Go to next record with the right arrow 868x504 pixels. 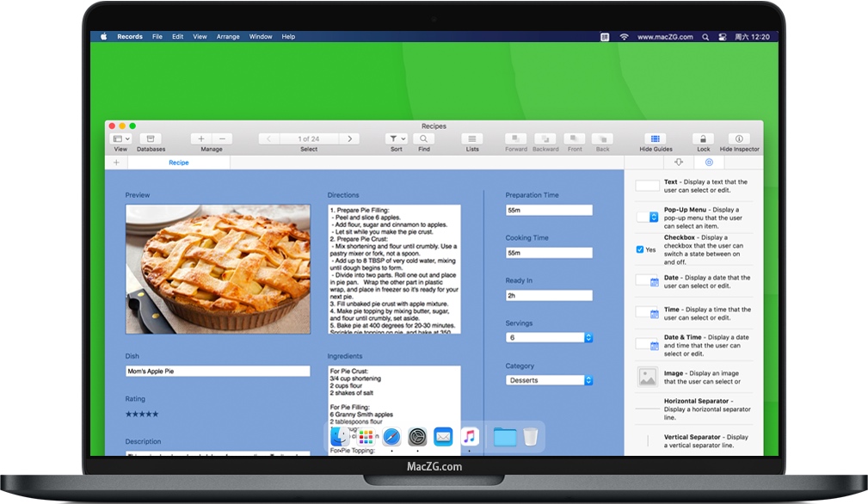point(349,138)
